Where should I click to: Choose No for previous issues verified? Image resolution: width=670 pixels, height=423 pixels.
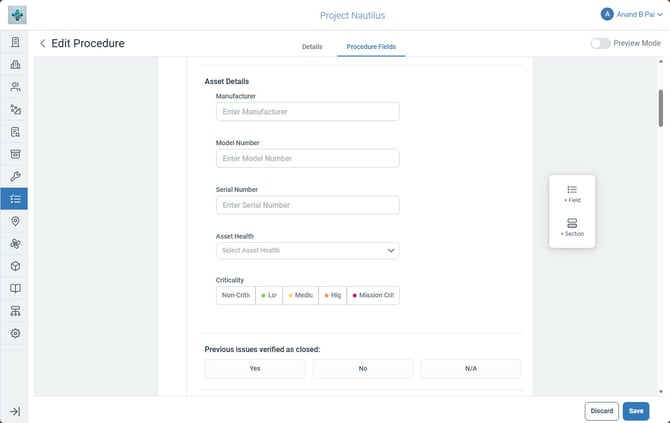pyautogui.click(x=363, y=368)
